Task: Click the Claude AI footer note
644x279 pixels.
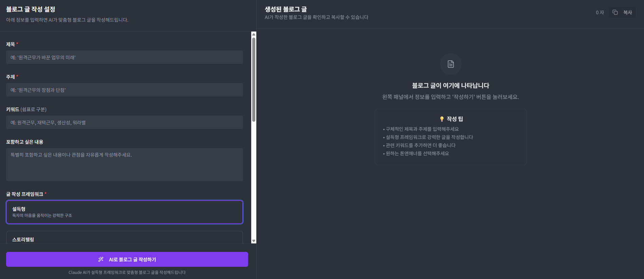Action: [127, 272]
